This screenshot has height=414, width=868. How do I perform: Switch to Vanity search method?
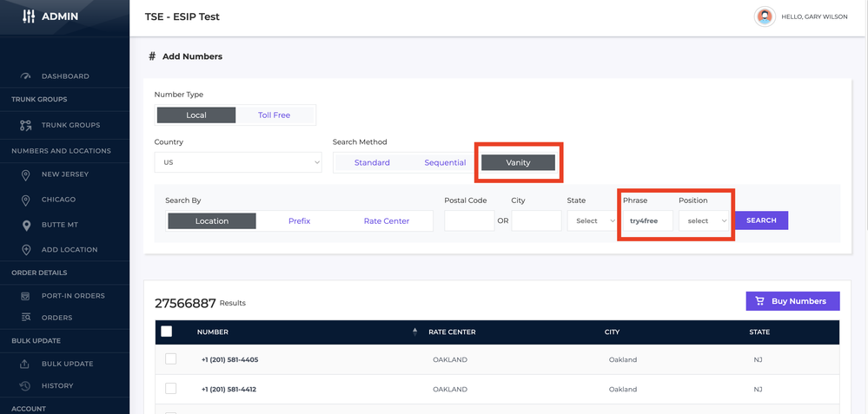coord(518,162)
